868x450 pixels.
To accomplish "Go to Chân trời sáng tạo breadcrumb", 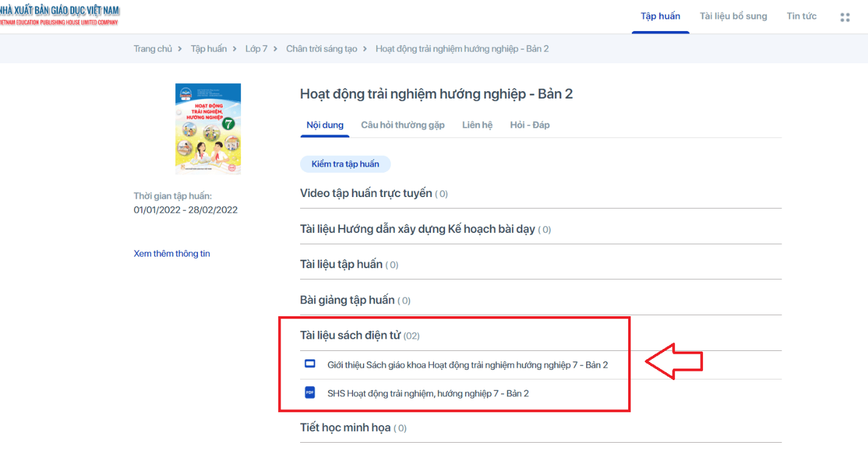I will (x=322, y=49).
